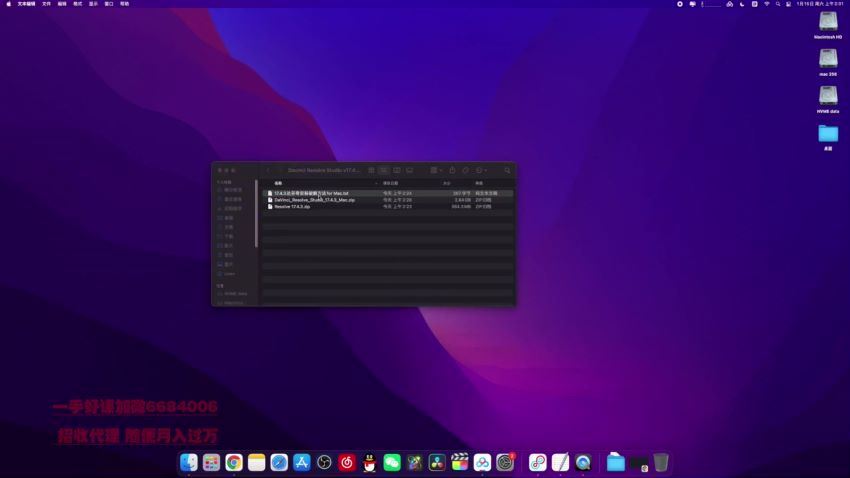Click the Finder Share toolbar button
The height and width of the screenshot is (478, 850).
[452, 170]
